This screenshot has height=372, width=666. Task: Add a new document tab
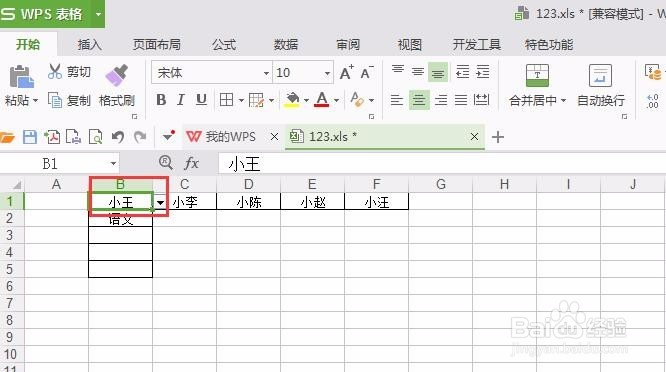498,137
